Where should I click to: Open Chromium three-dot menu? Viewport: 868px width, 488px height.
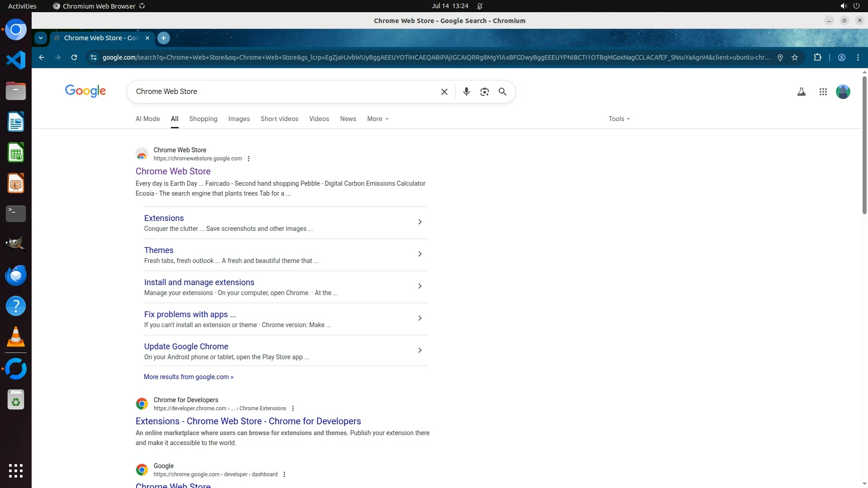click(858, 57)
